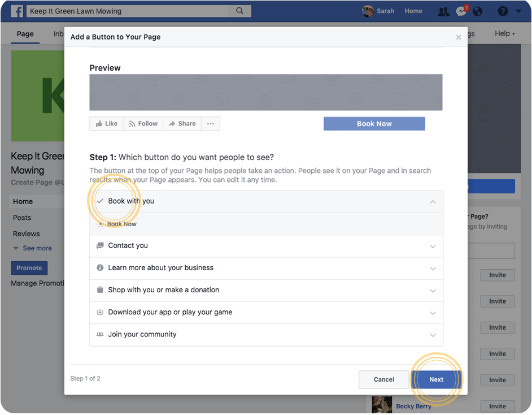Click the shopping bag icon
This screenshot has width=532, height=415.
[x=100, y=289]
